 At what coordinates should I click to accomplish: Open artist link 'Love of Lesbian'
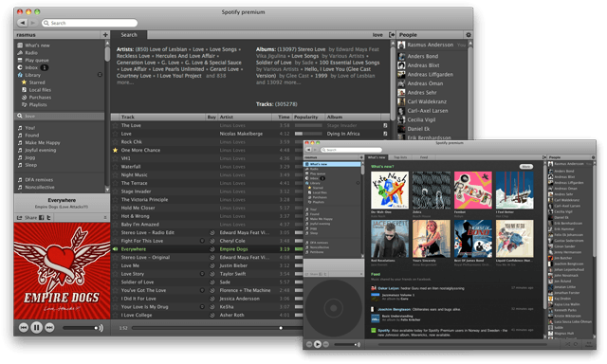click(168, 49)
